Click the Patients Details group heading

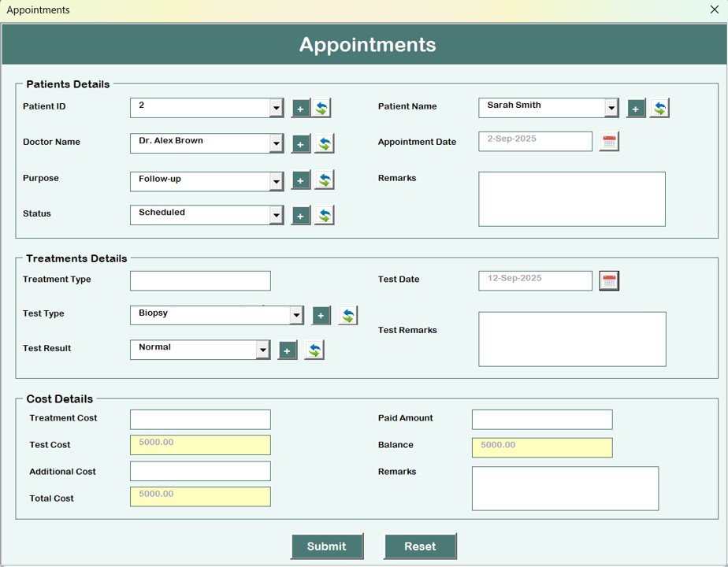68,84
